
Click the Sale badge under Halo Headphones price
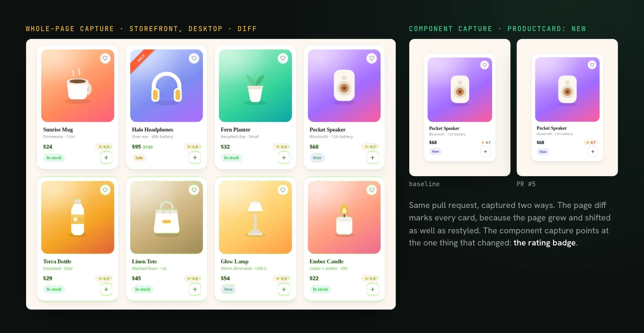tap(139, 158)
